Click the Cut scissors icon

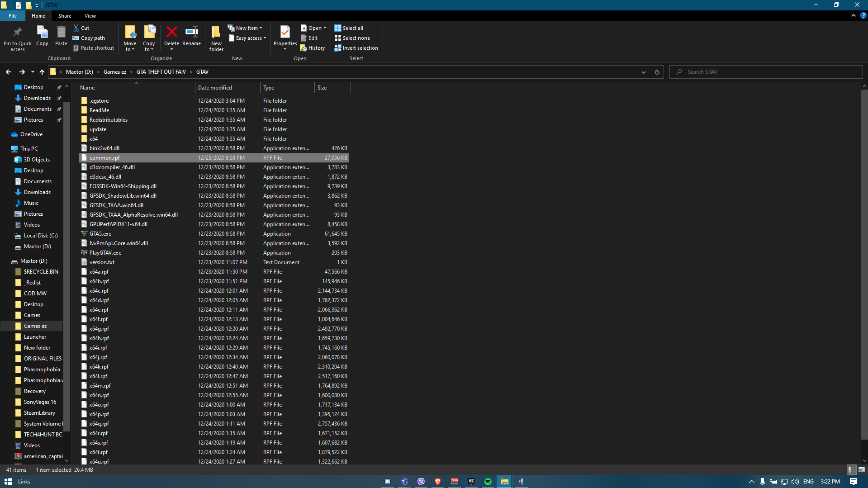76,28
